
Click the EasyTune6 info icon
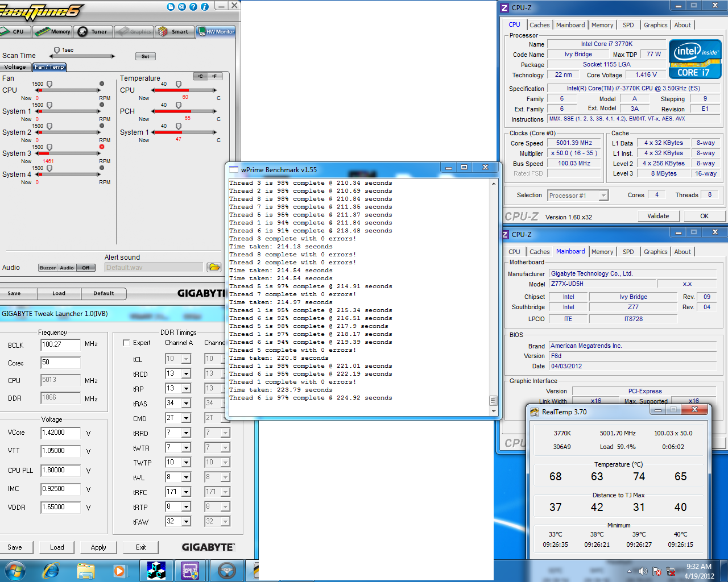[x=205, y=7]
